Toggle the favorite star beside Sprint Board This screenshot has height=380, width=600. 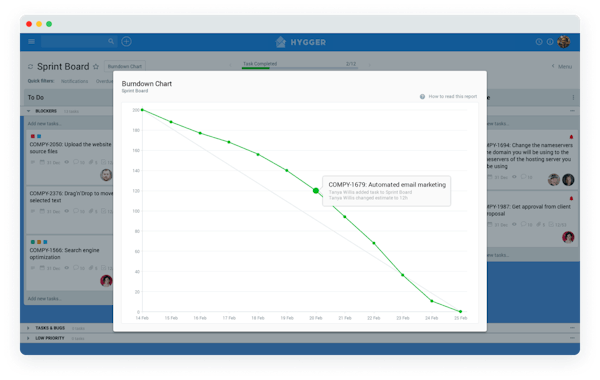click(x=96, y=67)
